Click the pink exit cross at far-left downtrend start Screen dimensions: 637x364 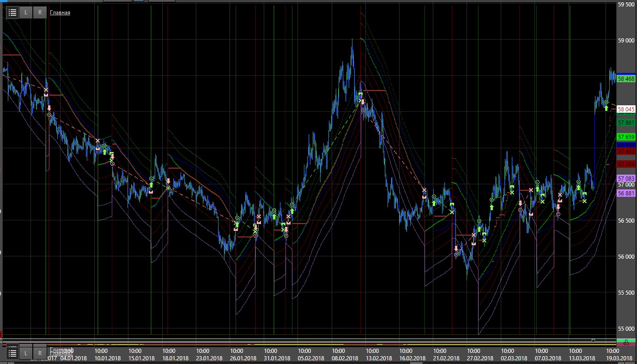(46, 90)
